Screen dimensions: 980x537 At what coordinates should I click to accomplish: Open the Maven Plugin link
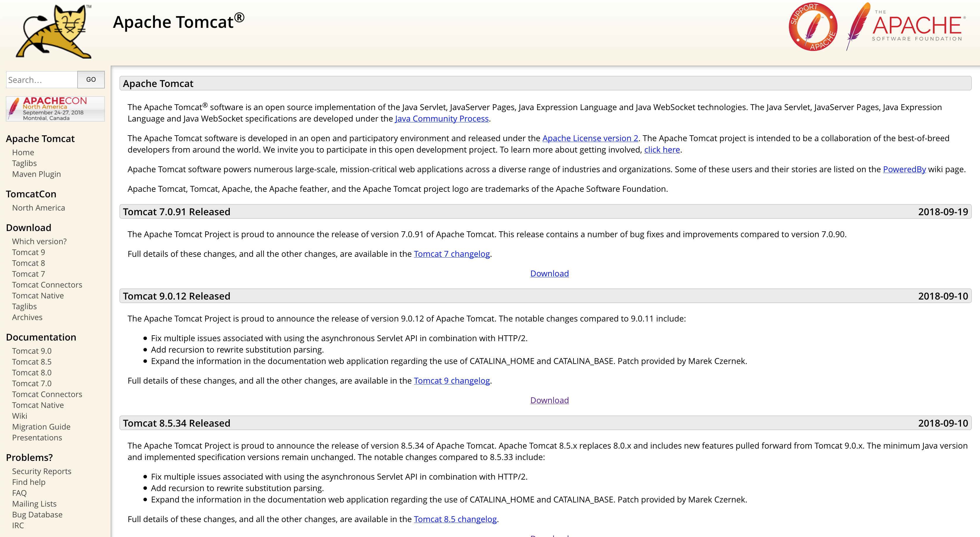pyautogui.click(x=37, y=174)
